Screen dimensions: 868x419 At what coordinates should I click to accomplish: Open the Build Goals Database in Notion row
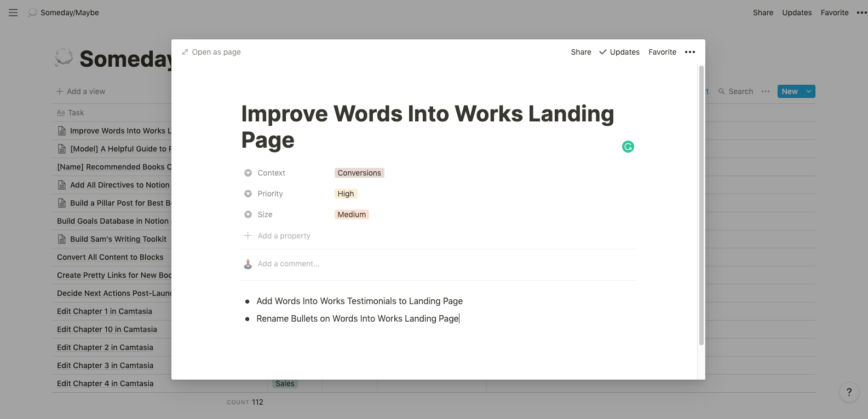tap(114, 221)
